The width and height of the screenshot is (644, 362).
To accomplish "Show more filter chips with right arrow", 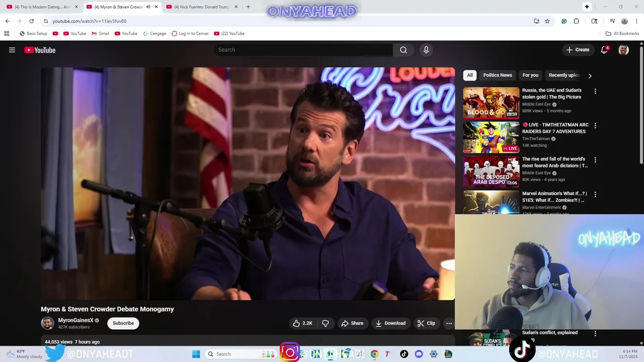I will 590,75.
